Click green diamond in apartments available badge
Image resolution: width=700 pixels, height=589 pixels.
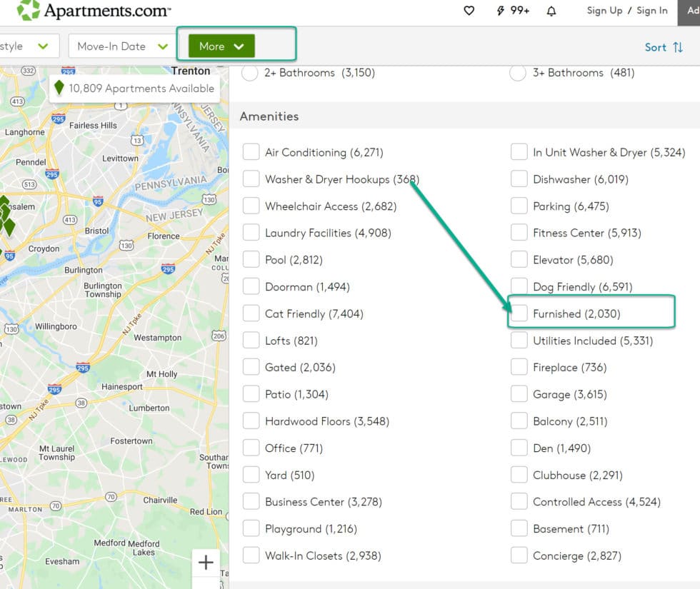pos(59,89)
